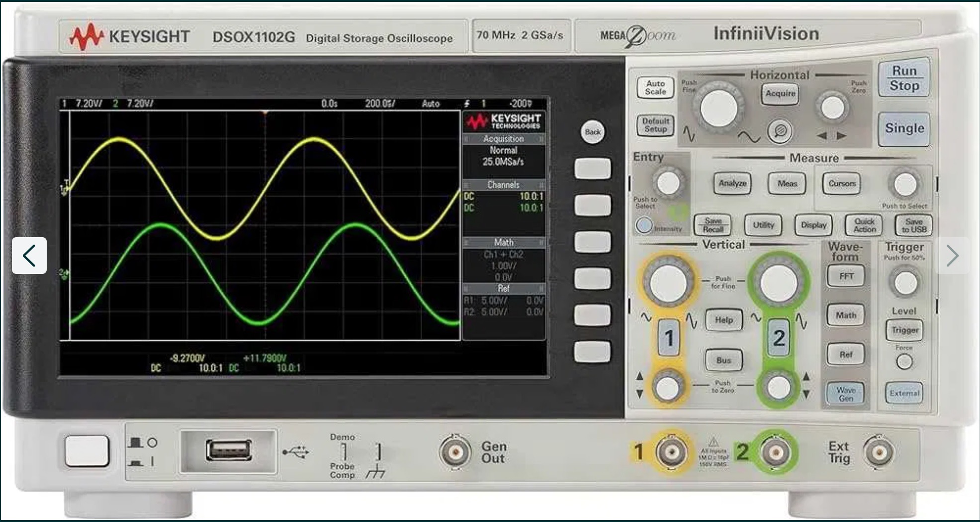This screenshot has width=980, height=522.
Task: Toggle the channel 1 key
Action: (x=669, y=338)
